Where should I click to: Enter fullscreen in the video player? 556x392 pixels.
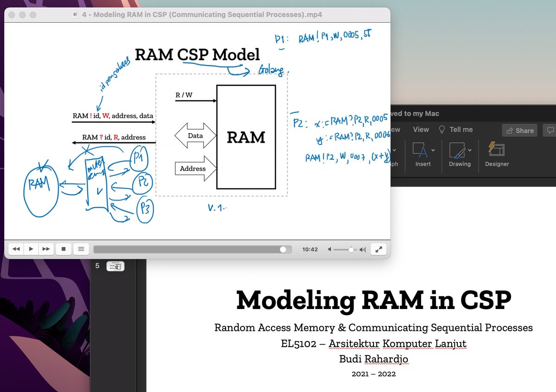coord(378,249)
